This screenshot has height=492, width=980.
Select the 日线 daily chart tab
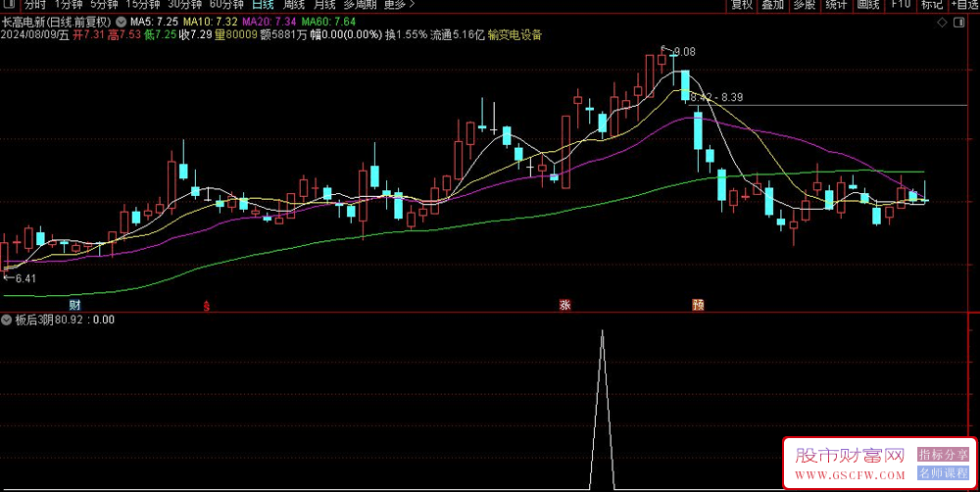point(263,4)
